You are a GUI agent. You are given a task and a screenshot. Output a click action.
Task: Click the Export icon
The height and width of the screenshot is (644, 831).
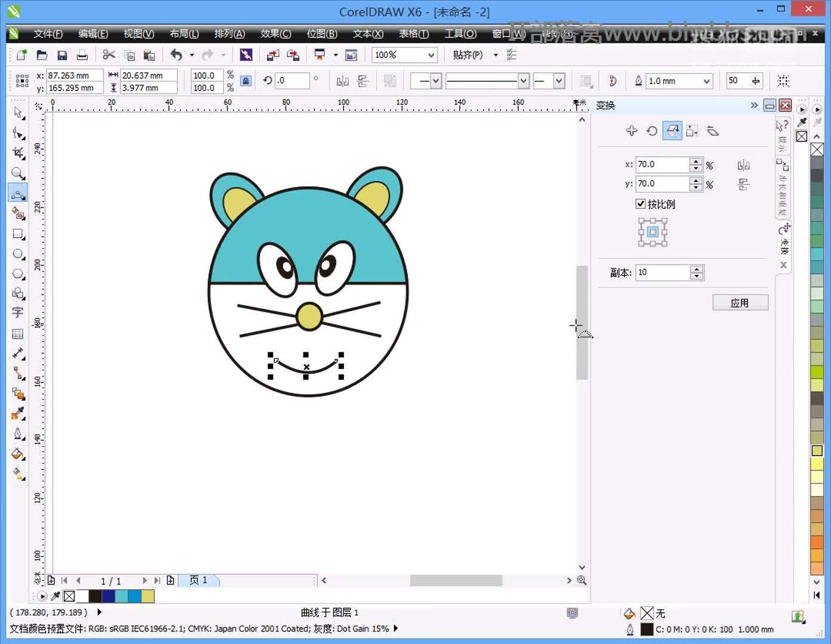coord(293,55)
